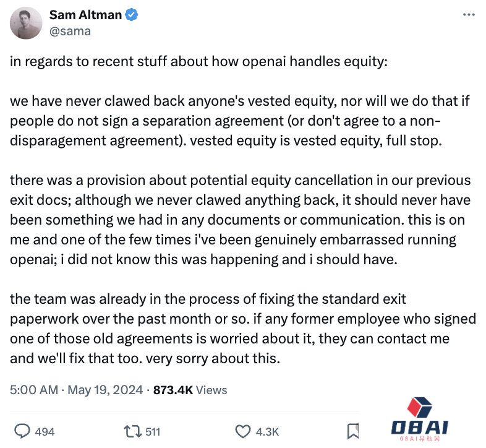Click the retweet arrows icon

[133, 431]
